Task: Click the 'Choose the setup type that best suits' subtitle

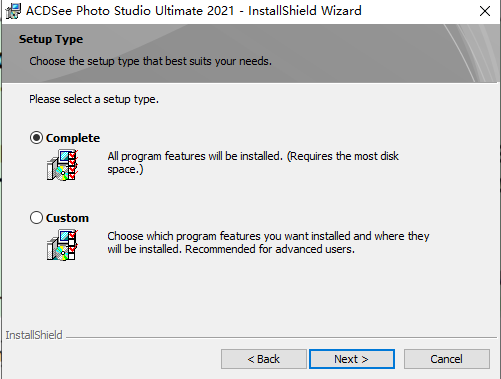Action: click(151, 61)
